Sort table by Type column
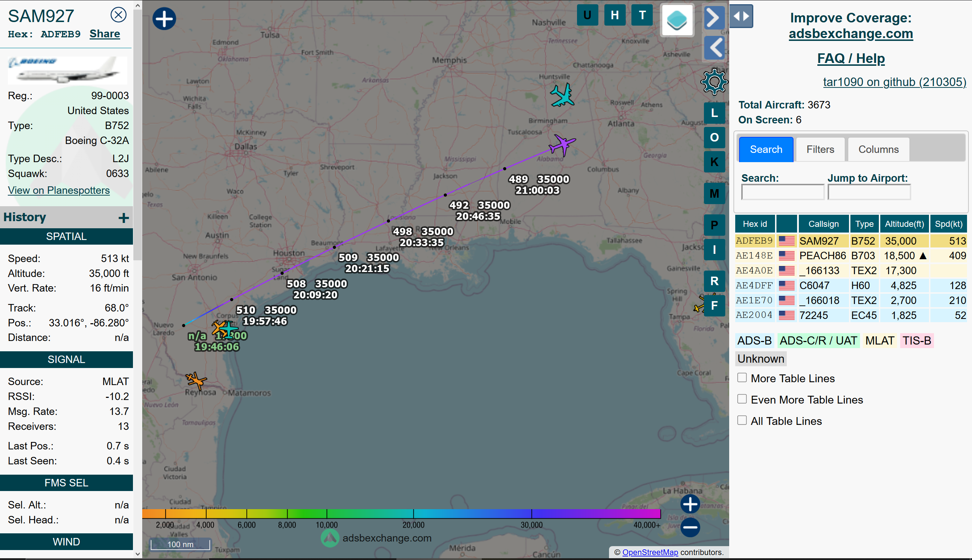 (x=864, y=224)
